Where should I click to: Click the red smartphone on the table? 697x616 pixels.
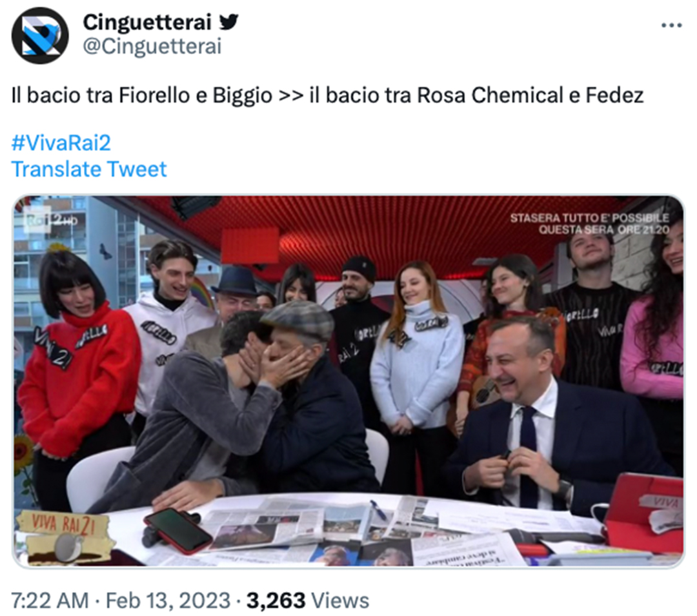click(178, 531)
